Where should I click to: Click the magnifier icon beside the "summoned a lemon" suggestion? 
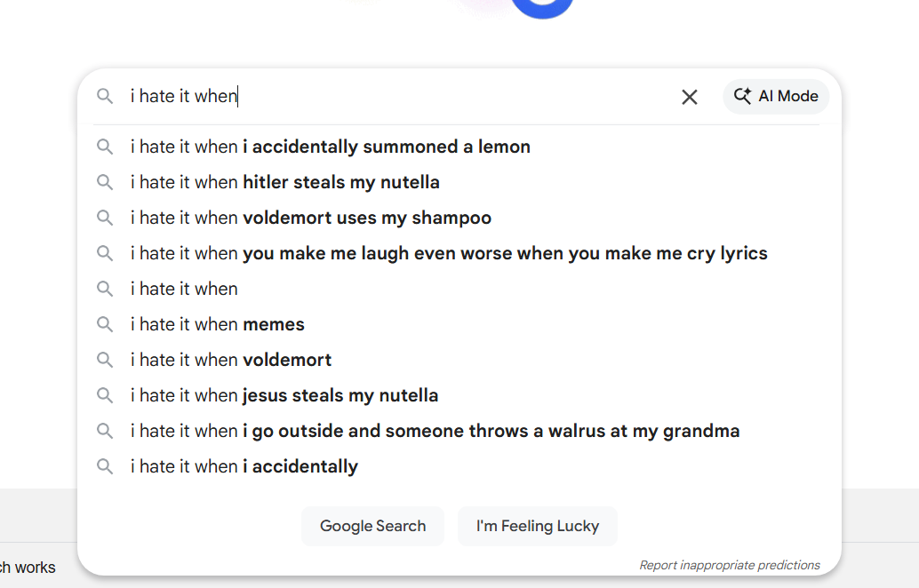[x=105, y=147]
